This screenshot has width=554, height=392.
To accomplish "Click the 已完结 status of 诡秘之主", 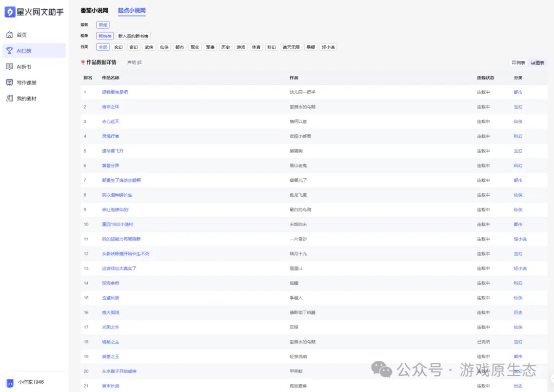I will tap(483, 342).
